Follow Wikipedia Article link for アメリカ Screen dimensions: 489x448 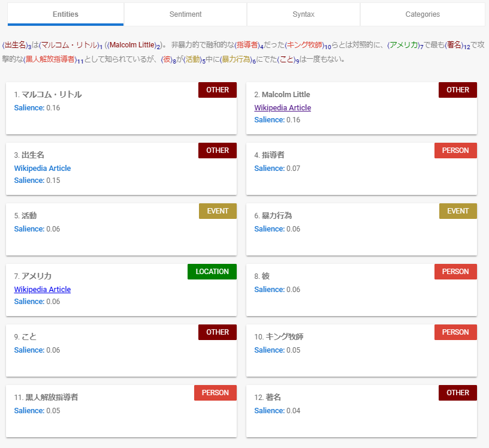[42, 290]
